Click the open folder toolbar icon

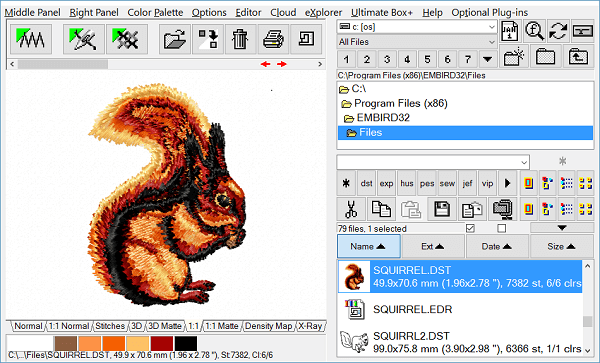tap(174, 39)
